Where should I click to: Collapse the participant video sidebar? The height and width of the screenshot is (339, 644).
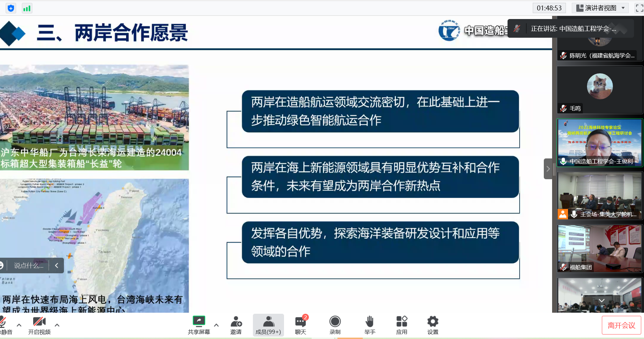[548, 169]
